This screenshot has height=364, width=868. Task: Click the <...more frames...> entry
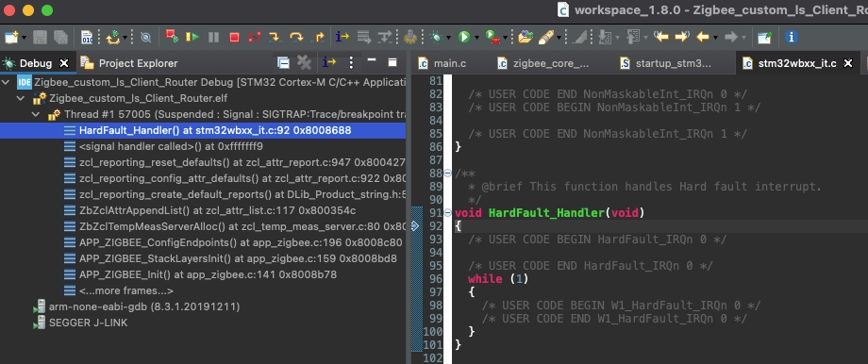click(x=203, y=290)
